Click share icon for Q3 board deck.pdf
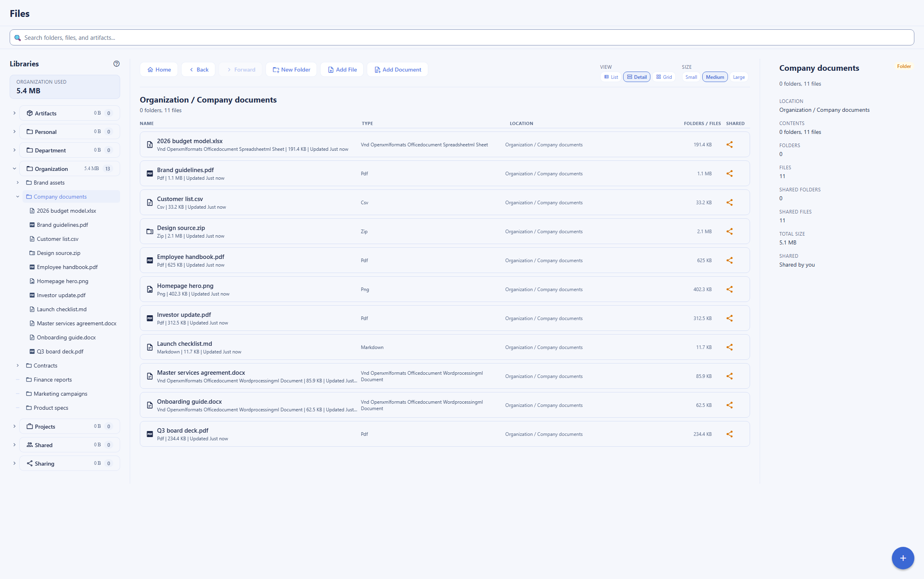Viewport: 924px width, 579px height. [x=730, y=434]
